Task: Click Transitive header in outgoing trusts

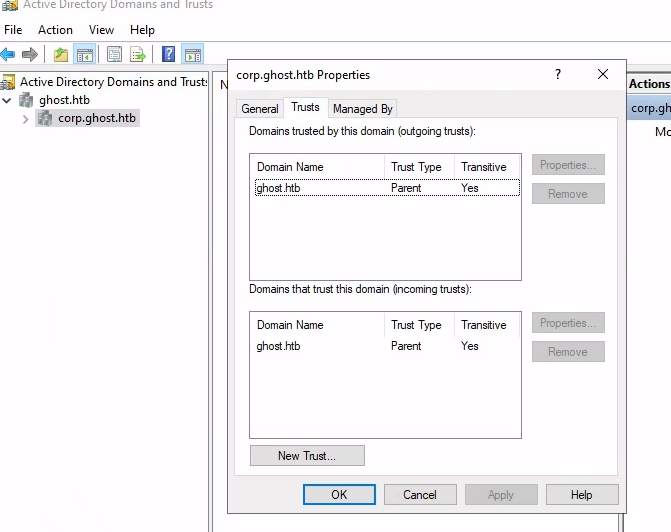Action: click(487, 167)
